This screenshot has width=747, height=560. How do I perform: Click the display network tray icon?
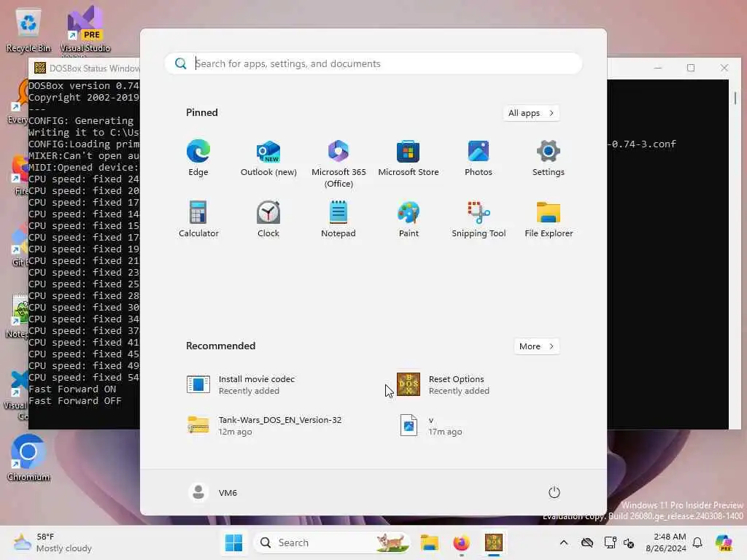(610, 542)
